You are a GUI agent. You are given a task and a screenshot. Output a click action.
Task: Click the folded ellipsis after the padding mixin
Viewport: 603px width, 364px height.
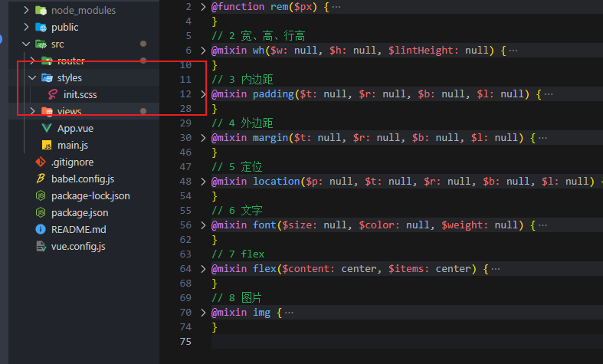(549, 94)
